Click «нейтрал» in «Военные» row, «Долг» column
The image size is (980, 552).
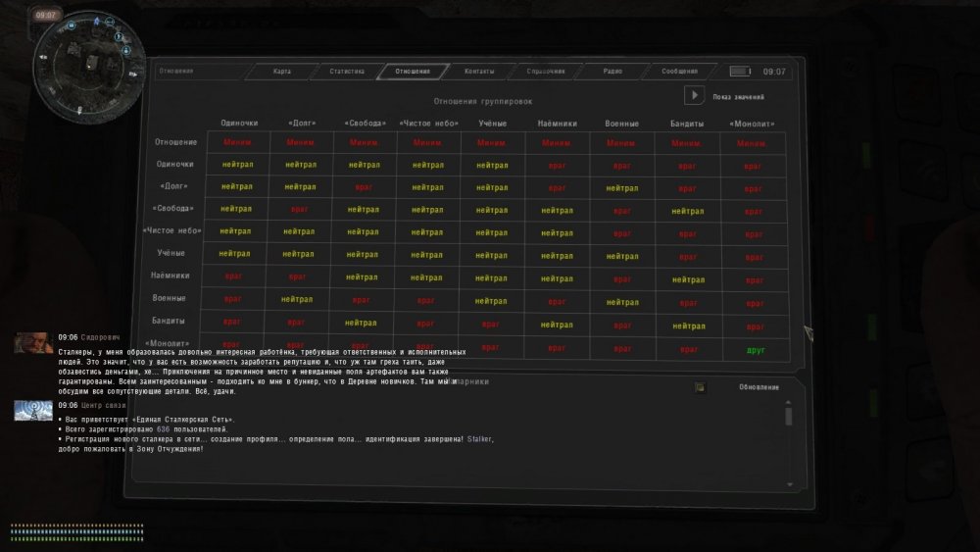click(x=297, y=299)
